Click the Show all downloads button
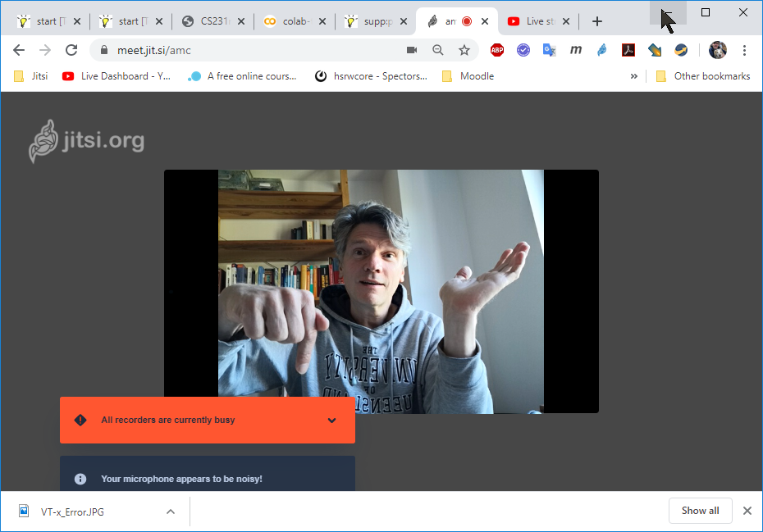The width and height of the screenshot is (763, 532). [x=700, y=511]
